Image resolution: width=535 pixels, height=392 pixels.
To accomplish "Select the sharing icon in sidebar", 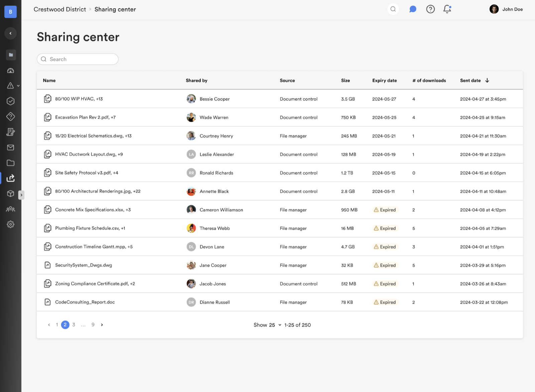I will 11,178.
